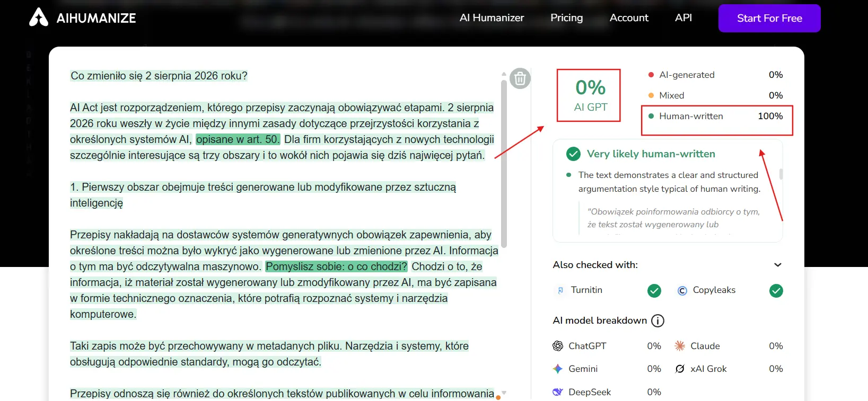868x401 pixels.
Task: Open the AI Humanizer menu item
Action: point(492,17)
